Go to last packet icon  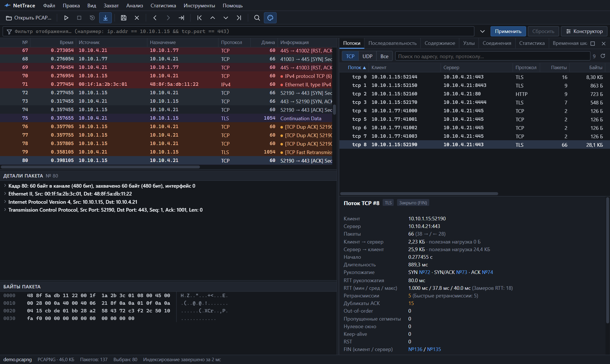[x=239, y=18]
